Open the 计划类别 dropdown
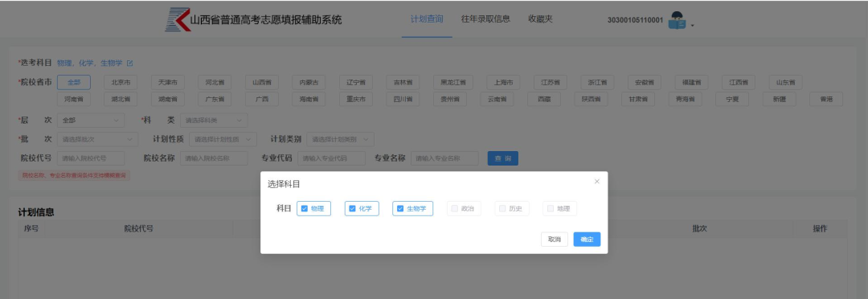Image resolution: width=868 pixels, height=299 pixels. coord(341,140)
